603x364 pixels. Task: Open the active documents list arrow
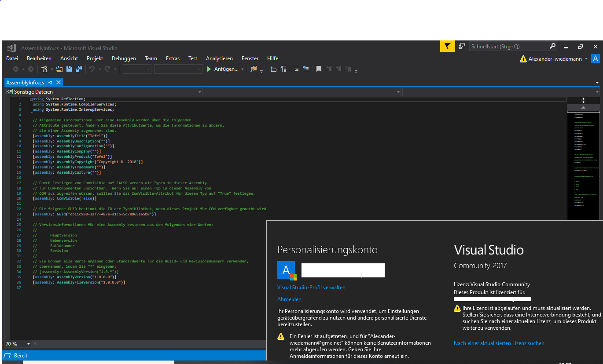[x=597, y=82]
